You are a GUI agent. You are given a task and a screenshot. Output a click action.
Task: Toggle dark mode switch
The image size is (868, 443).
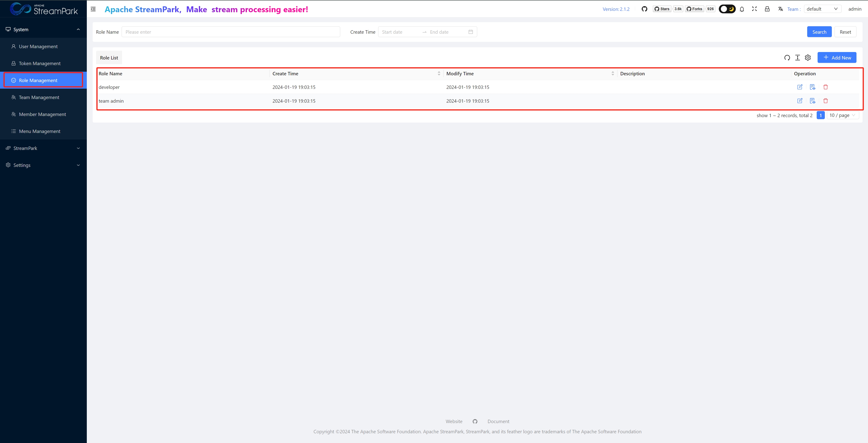[727, 9]
